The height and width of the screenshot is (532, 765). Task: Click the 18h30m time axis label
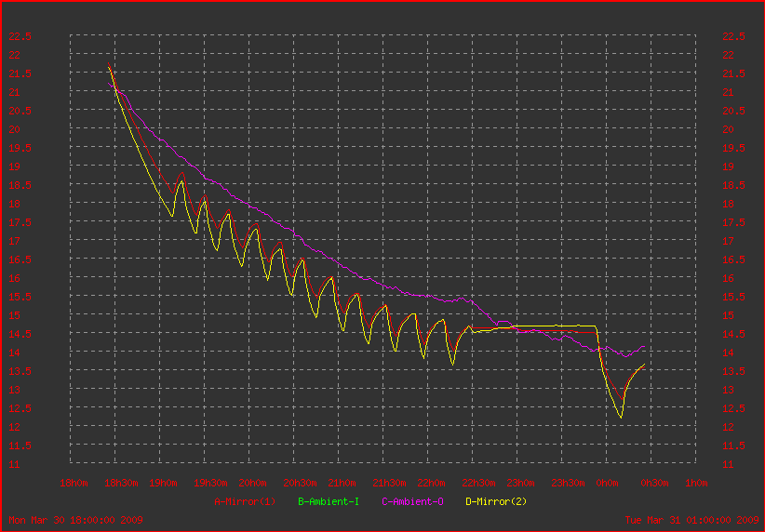pyautogui.click(x=121, y=483)
